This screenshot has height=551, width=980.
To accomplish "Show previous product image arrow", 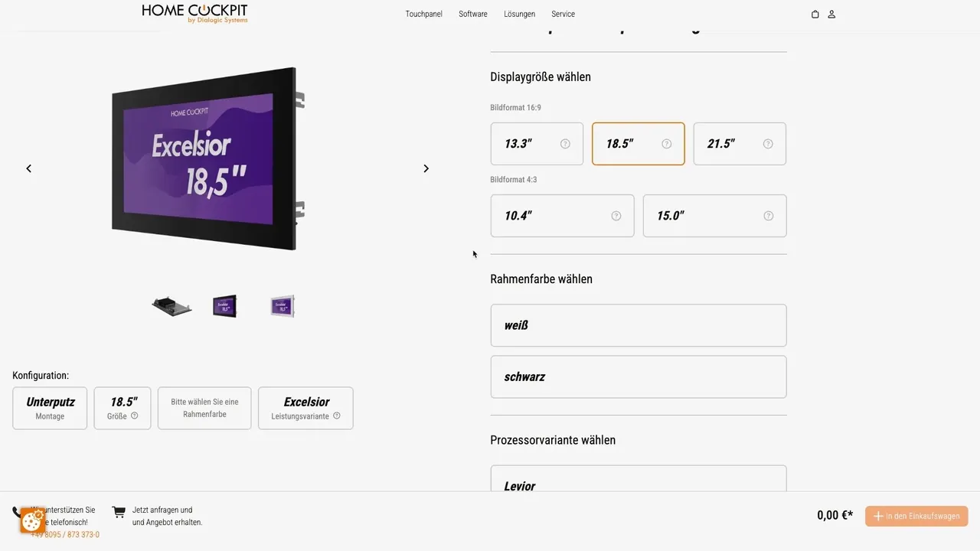I will click(29, 168).
